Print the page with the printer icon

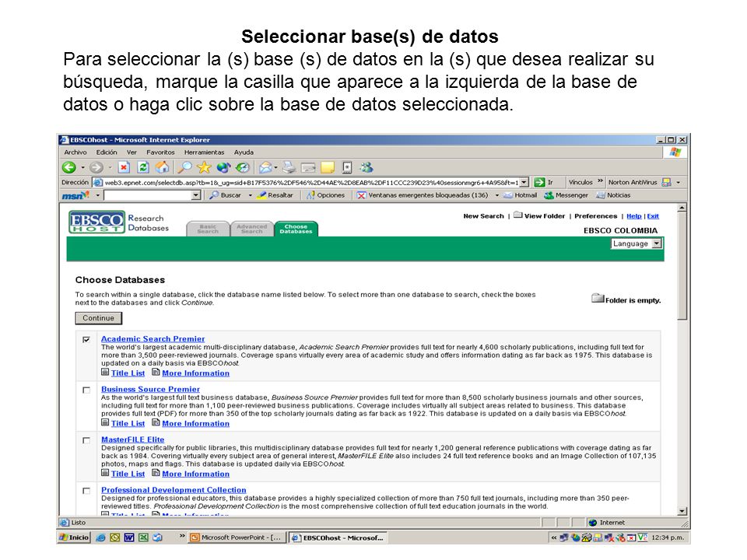click(289, 167)
